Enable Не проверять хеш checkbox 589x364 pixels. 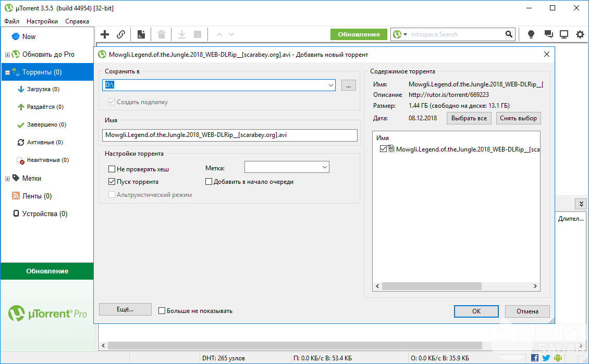(112, 169)
